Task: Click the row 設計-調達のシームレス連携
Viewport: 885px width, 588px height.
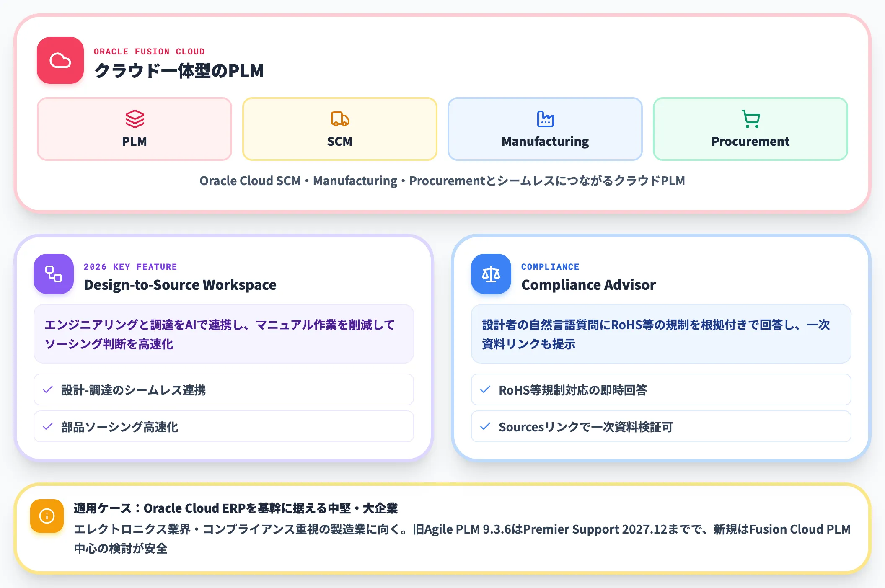Action: point(224,389)
